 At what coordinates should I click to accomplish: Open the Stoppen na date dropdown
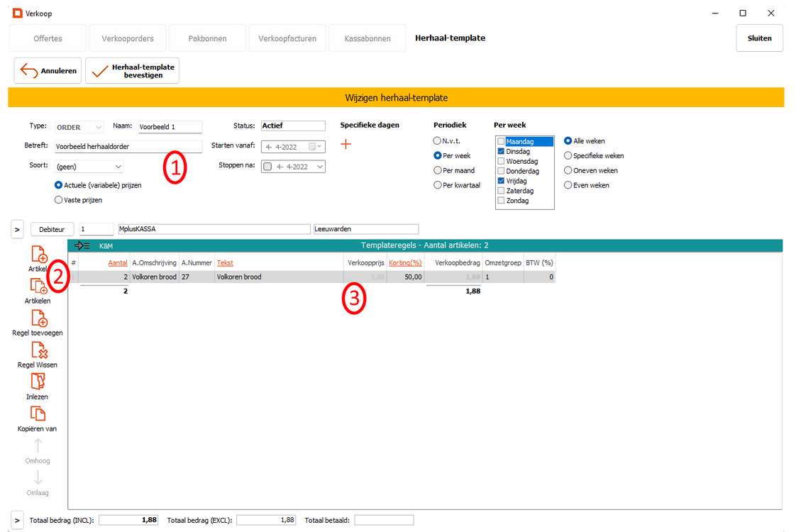coord(319,167)
